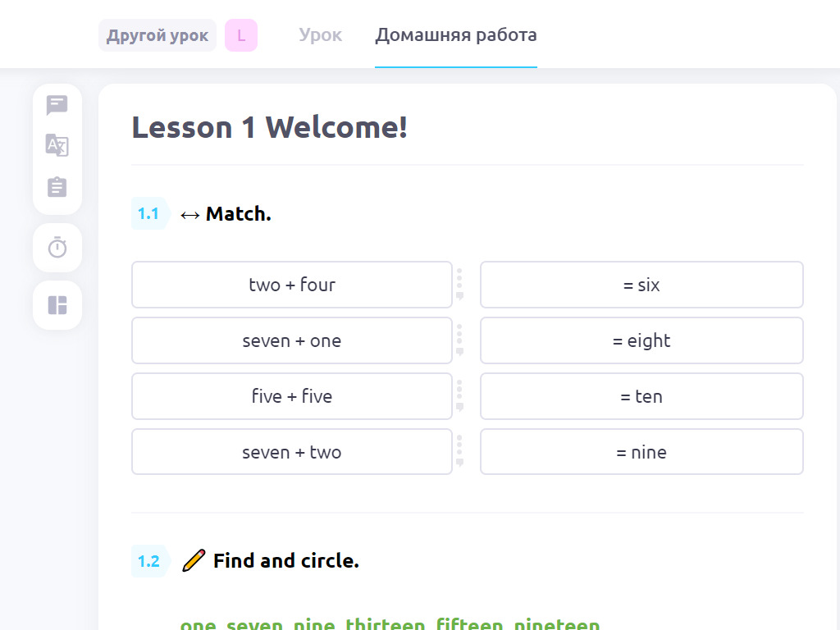Image resolution: width=840 pixels, height=630 pixels.
Task: Click drag handle beside 'seven + two'
Action: [459, 452]
